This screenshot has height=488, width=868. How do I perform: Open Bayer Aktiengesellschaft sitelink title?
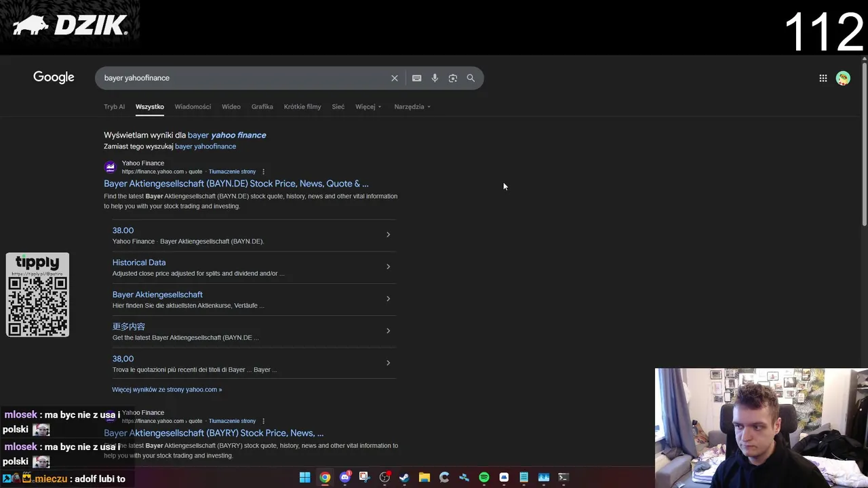(157, 295)
